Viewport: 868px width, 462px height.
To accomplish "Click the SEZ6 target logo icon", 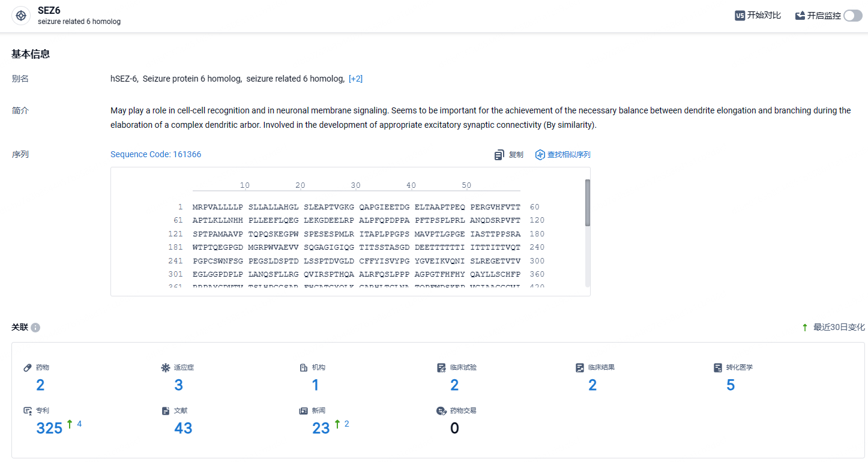I will [x=21, y=16].
